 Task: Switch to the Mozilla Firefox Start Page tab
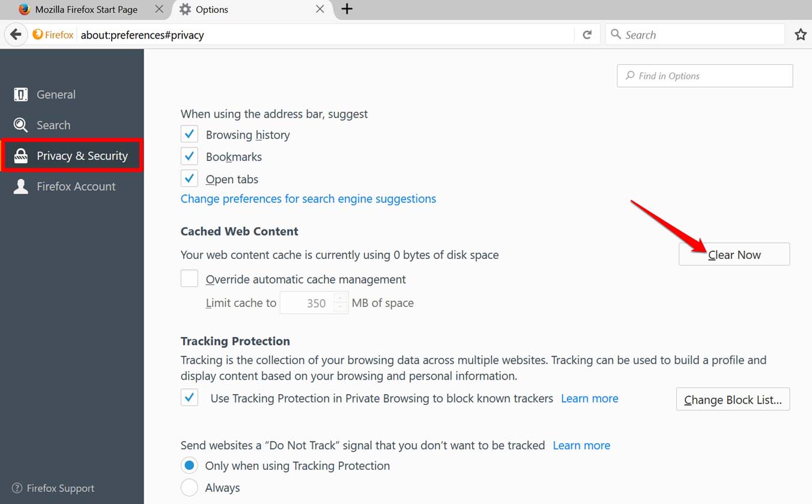86,10
